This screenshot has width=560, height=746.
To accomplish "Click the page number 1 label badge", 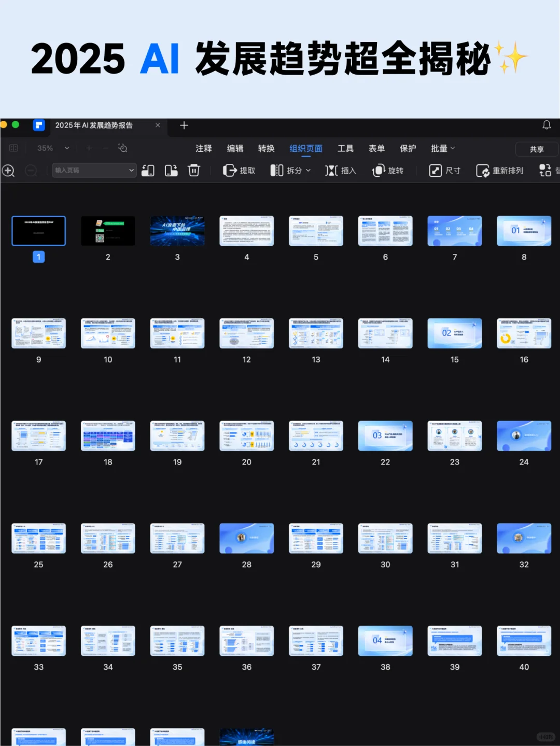I will (39, 257).
